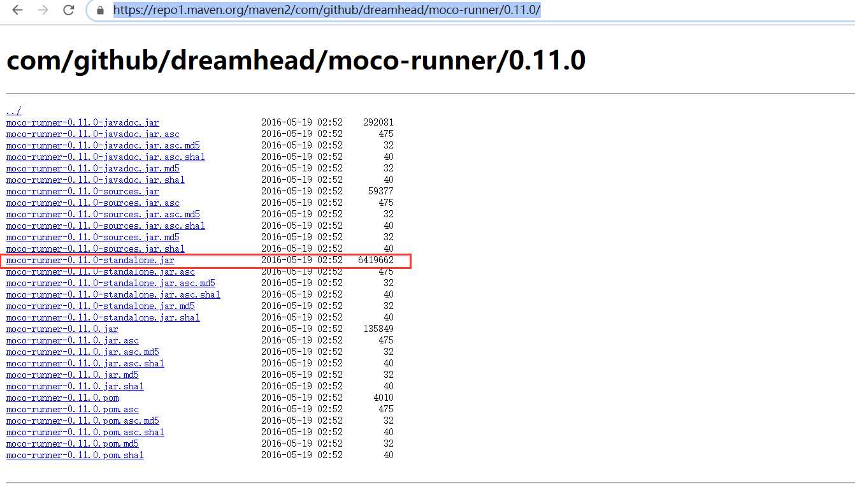Open moco-runner-0.11.0-standalone.jar.asc.sha1 link
The height and width of the screenshot is (504, 855).
[x=113, y=294]
